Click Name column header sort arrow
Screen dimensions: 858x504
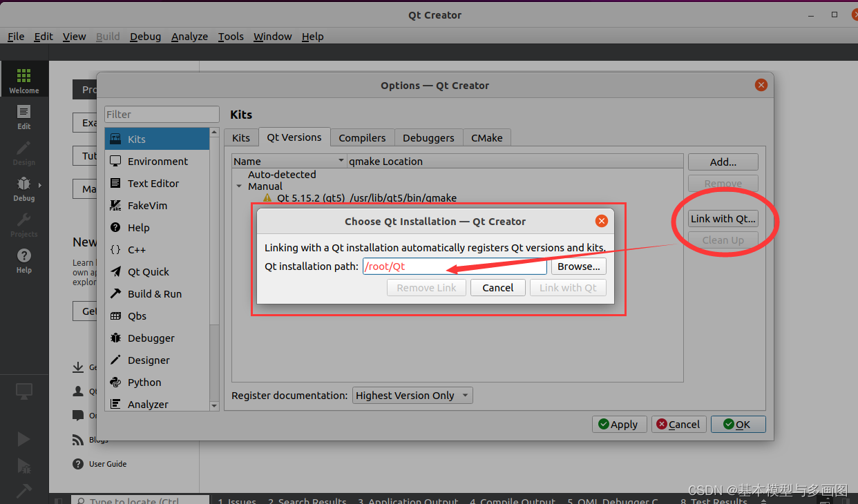coord(341,161)
